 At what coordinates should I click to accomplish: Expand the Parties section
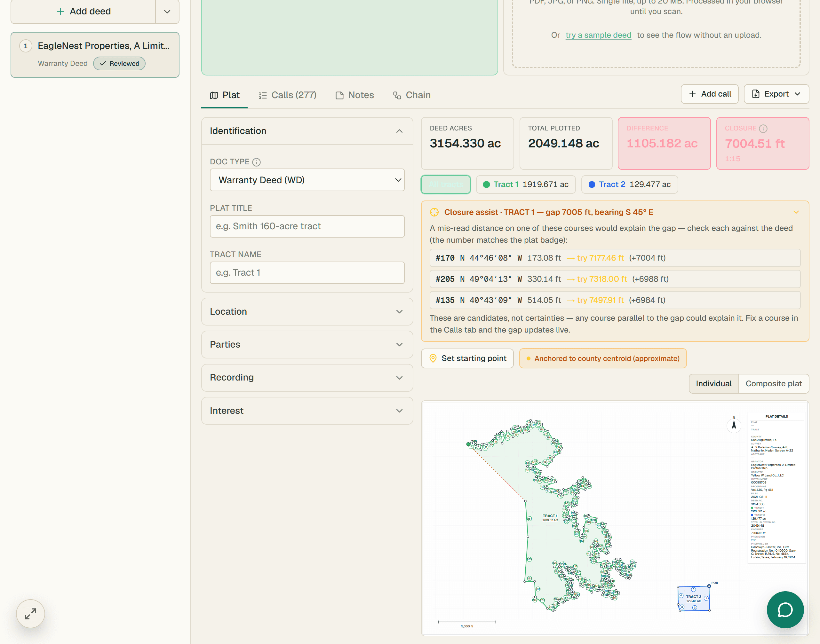tap(307, 345)
